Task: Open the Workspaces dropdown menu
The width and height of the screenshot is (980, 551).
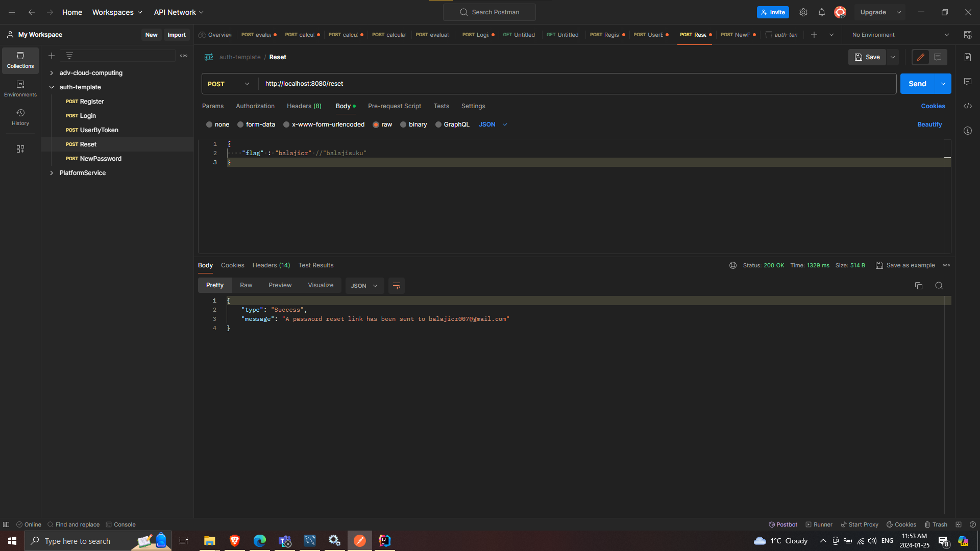Action: [117, 12]
